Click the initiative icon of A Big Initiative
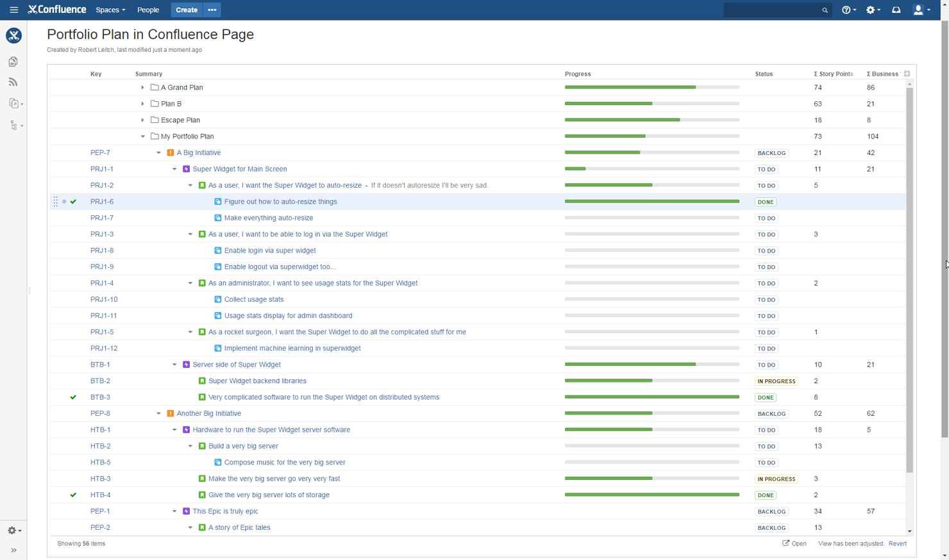The width and height of the screenshot is (949, 560). 171,152
